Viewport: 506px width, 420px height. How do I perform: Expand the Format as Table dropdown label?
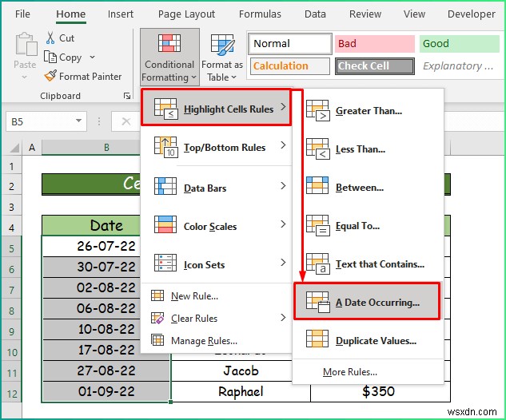point(221,77)
